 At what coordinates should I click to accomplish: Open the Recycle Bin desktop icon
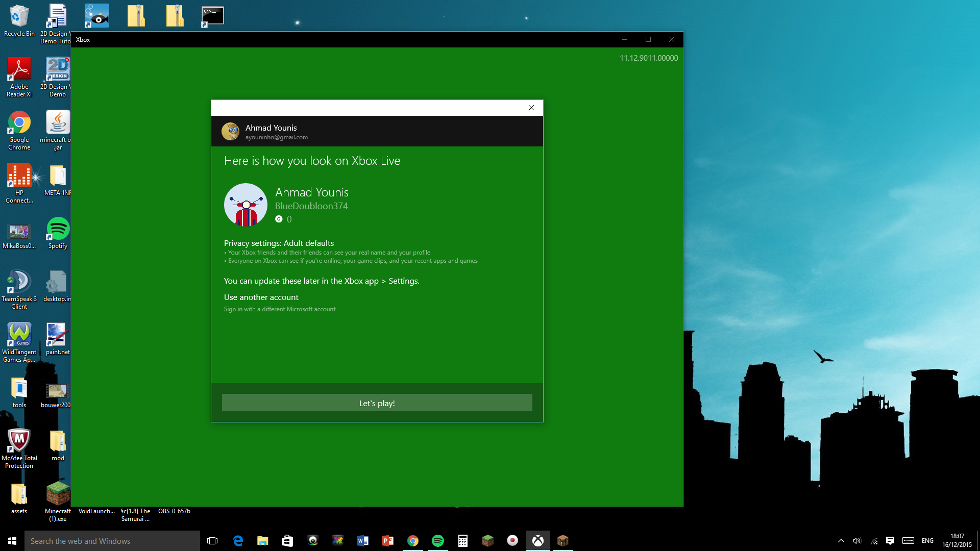point(19,21)
